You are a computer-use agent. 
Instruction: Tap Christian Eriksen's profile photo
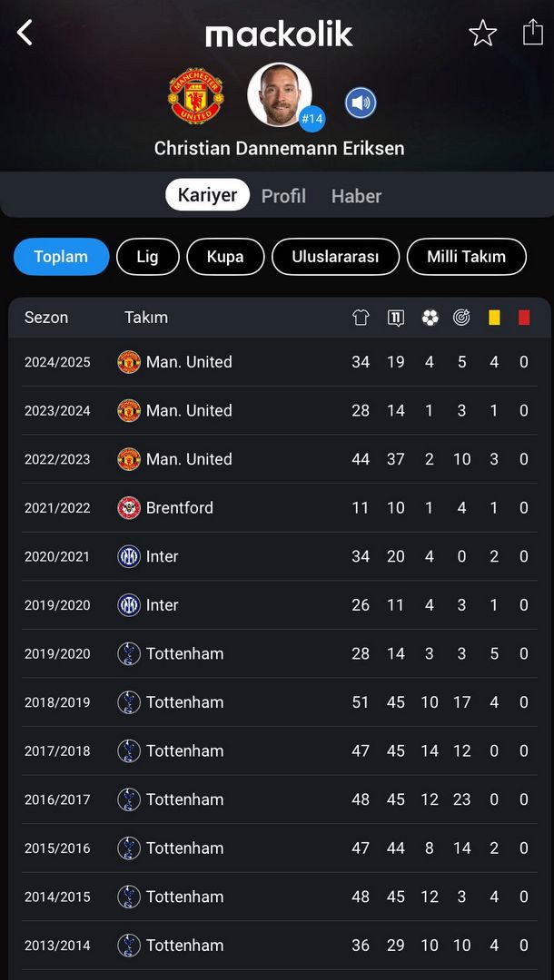pyautogui.click(x=280, y=94)
